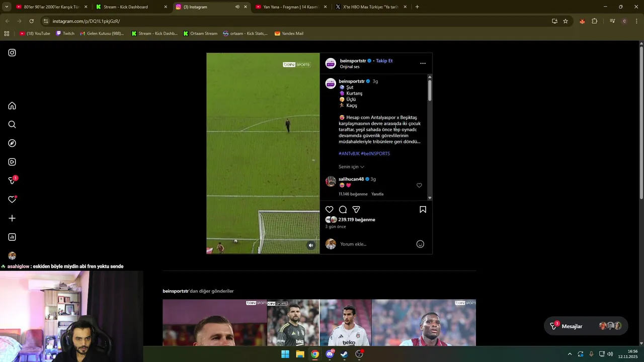Open site info icon in address bar

pos(46,21)
